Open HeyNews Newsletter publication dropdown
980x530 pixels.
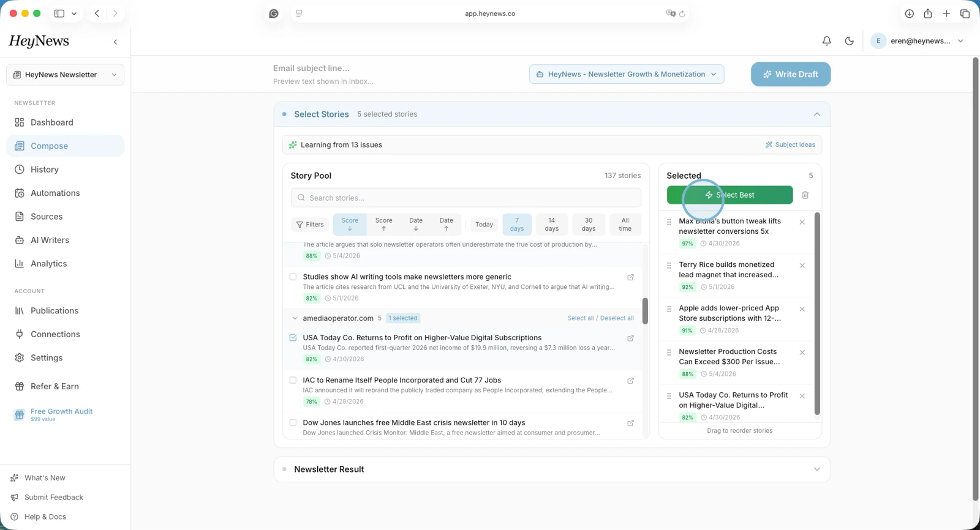[x=65, y=75]
